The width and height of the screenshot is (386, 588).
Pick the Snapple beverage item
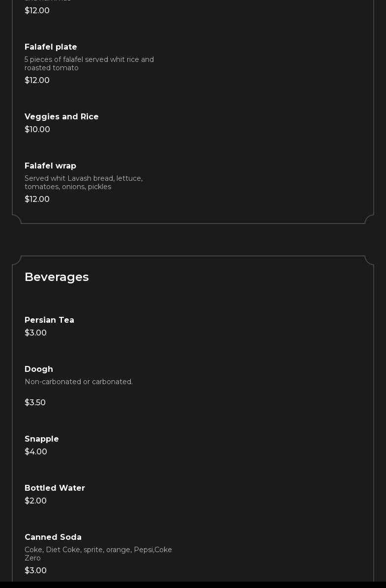click(42, 439)
